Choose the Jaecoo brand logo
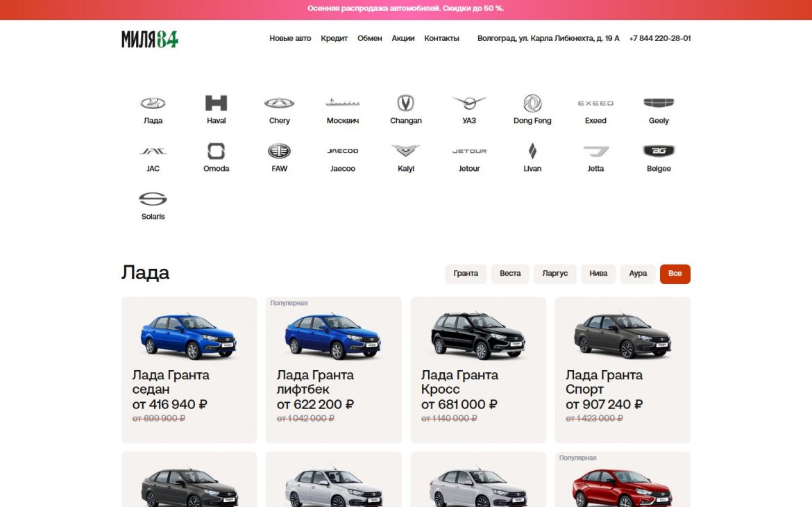 (342, 151)
